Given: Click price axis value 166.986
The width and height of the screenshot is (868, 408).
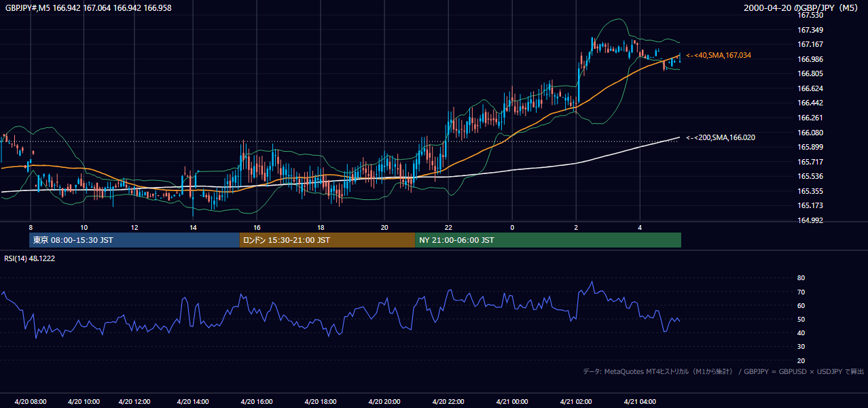Looking at the screenshot, I should (x=810, y=59).
